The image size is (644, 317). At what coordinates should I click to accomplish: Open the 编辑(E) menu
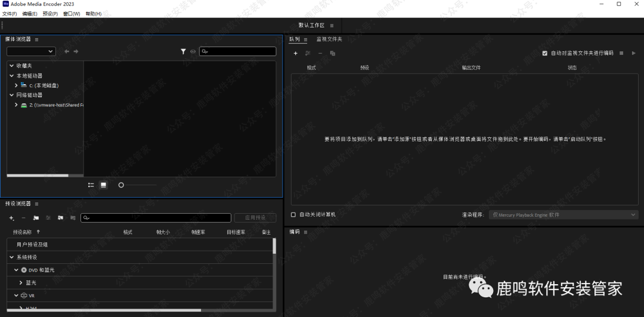(30, 14)
